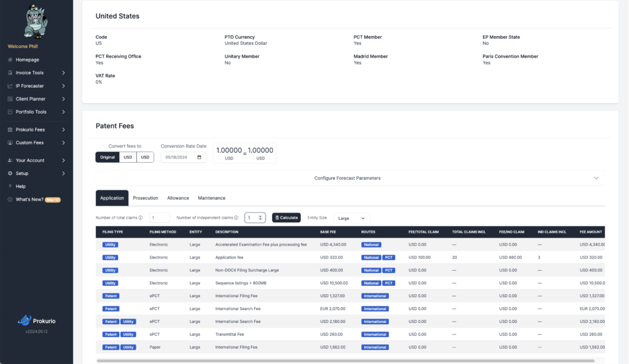The height and width of the screenshot is (364, 629).
Task: Click the Prokurio Fees icon
Action: (10, 130)
